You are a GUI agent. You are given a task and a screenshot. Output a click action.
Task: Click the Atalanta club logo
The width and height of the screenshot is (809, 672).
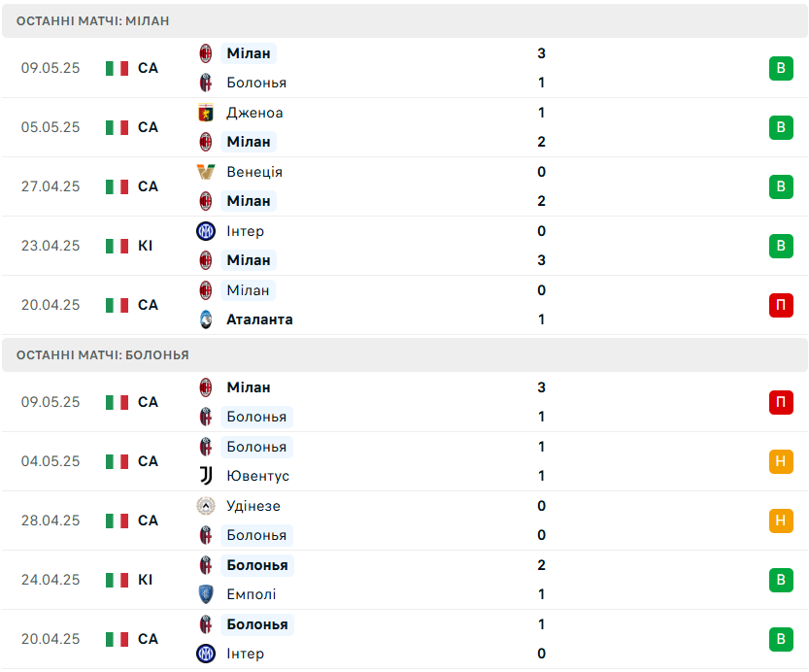[206, 319]
